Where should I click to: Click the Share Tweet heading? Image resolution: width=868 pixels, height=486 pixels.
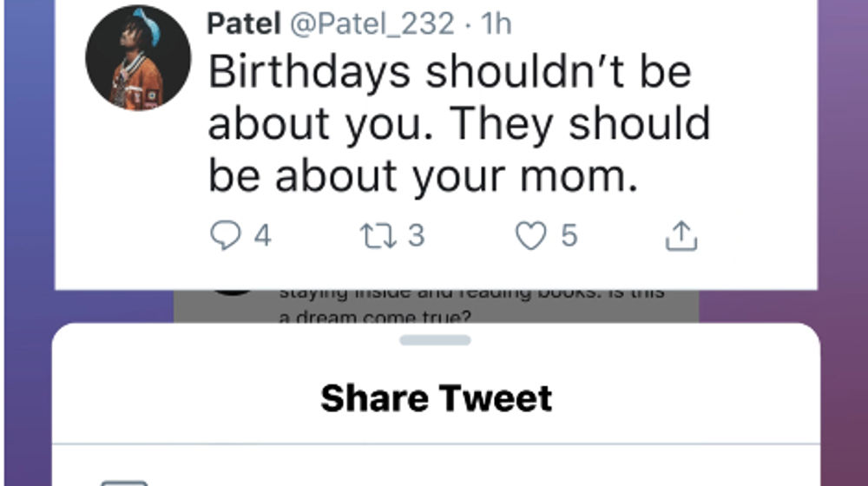(436, 398)
